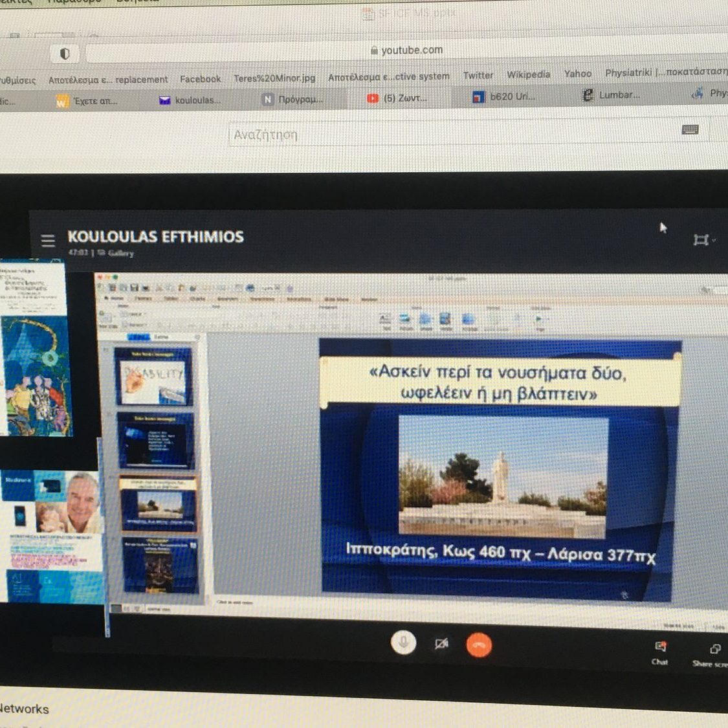Select the DISABILITY slide thumbnail
The image size is (728, 728).
click(x=154, y=377)
